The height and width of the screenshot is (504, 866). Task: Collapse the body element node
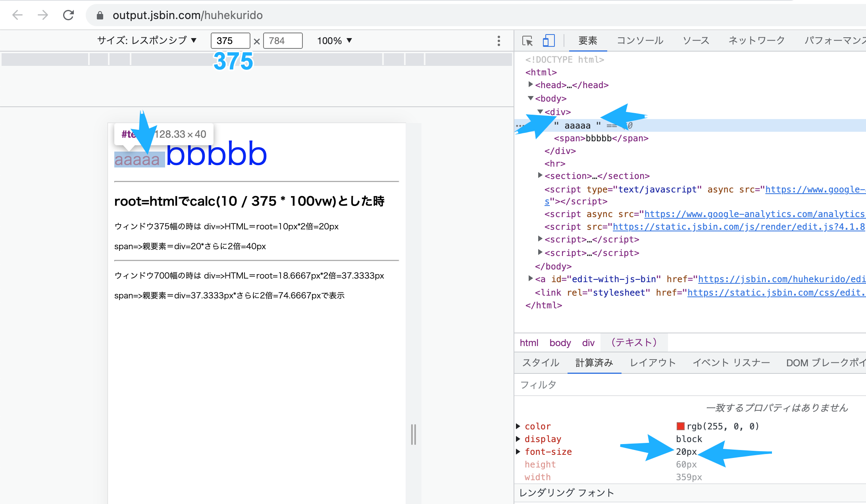click(x=530, y=98)
